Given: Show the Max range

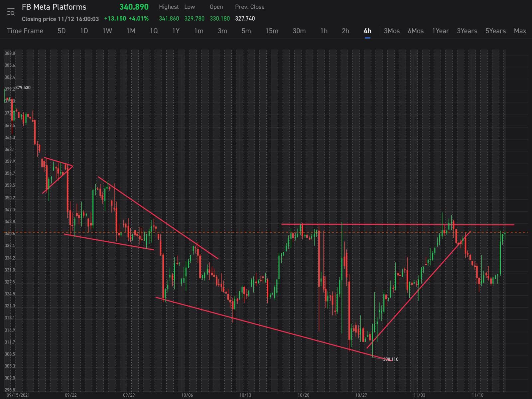Looking at the screenshot, I should pyautogui.click(x=520, y=31).
